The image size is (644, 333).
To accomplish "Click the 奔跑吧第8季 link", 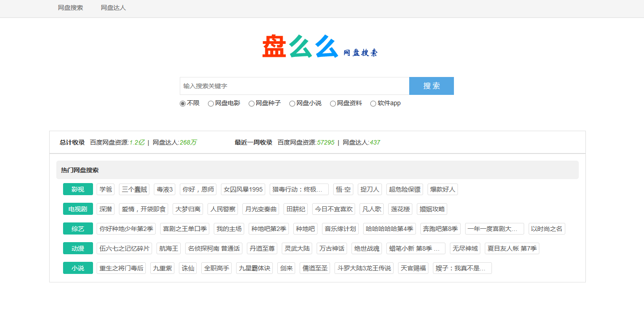I will click(441, 229).
